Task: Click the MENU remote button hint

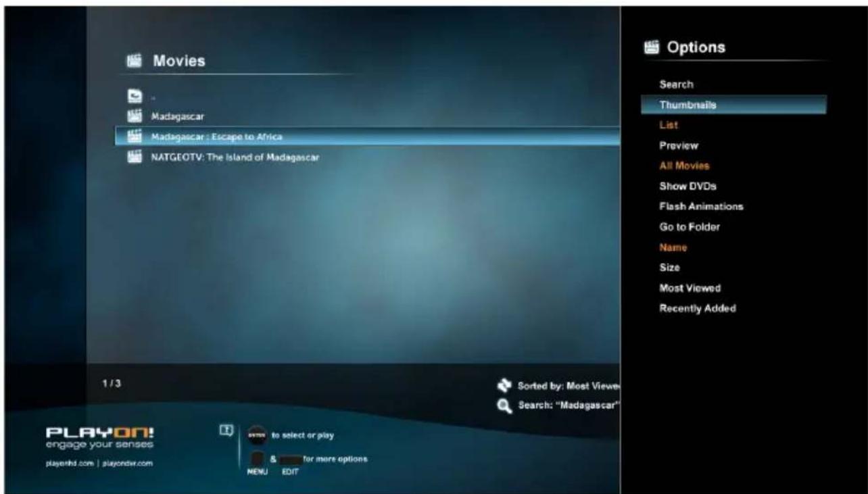Action: (258, 464)
